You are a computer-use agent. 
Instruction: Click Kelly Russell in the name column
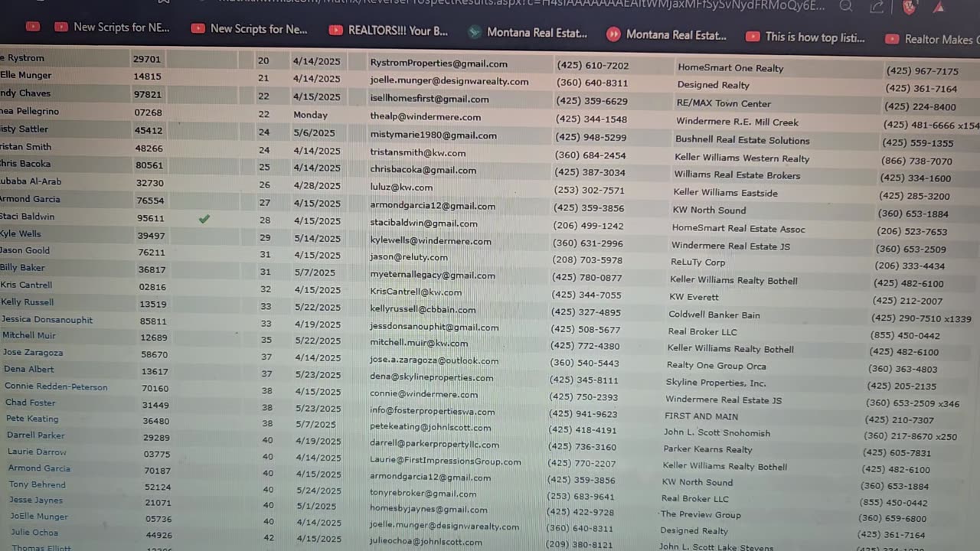point(28,302)
